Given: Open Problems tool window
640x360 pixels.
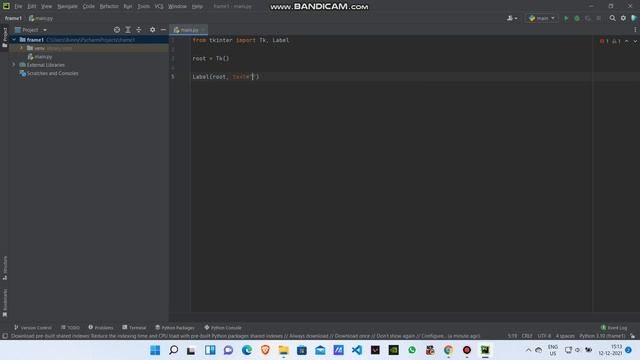Looking at the screenshot, I should coord(101,327).
